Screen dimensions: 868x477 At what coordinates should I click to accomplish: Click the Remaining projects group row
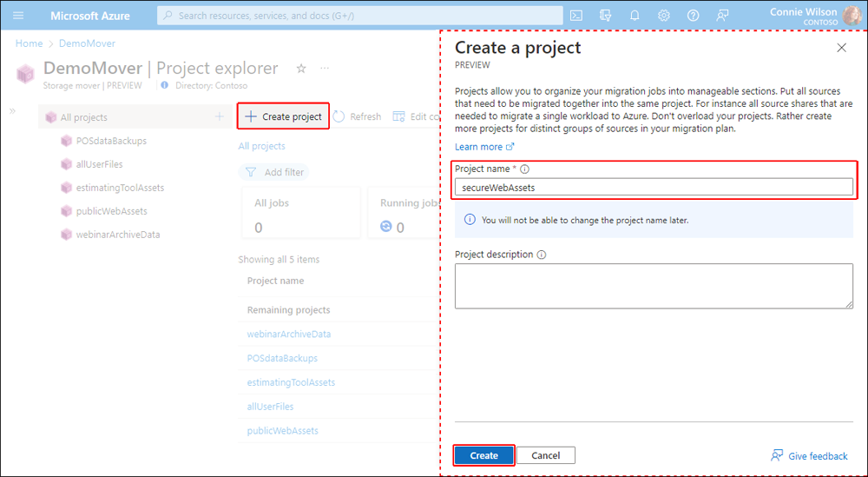(x=339, y=309)
